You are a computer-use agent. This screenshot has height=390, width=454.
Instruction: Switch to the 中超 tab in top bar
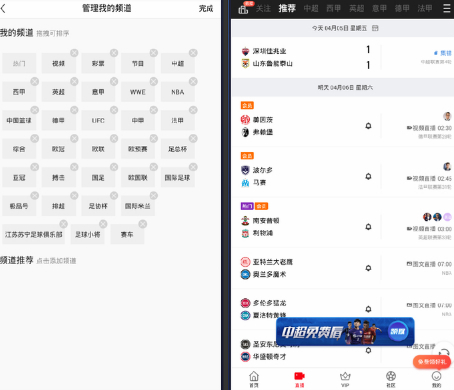pos(311,8)
